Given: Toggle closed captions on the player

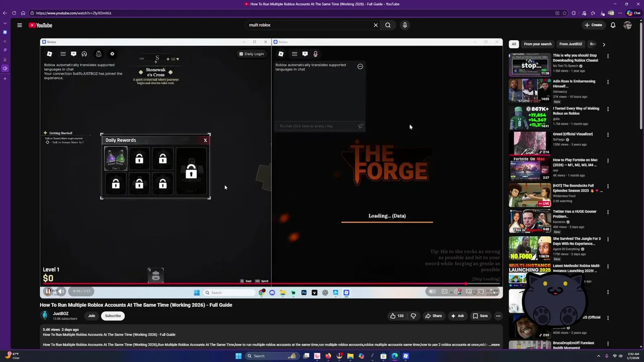Looking at the screenshot, I should pyautogui.click(x=445, y=291).
